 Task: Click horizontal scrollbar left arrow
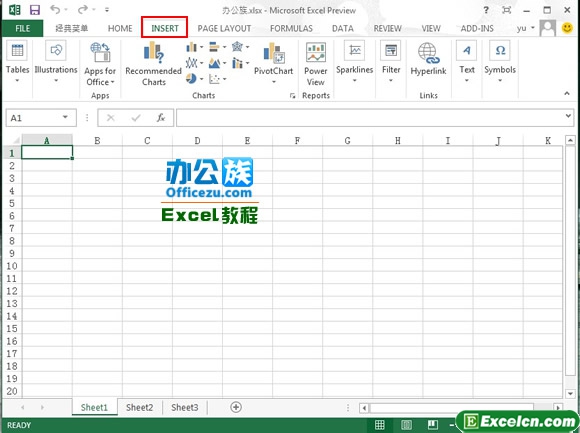[x=364, y=408]
